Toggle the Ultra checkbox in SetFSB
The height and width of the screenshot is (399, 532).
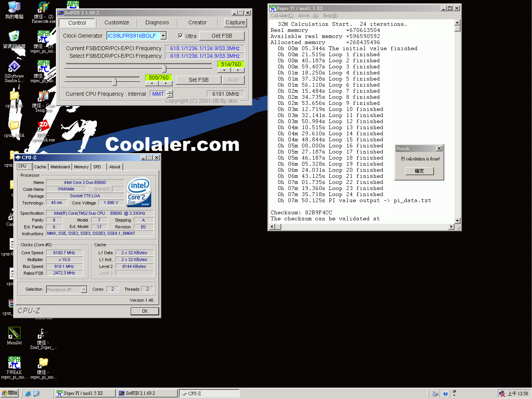(x=180, y=36)
